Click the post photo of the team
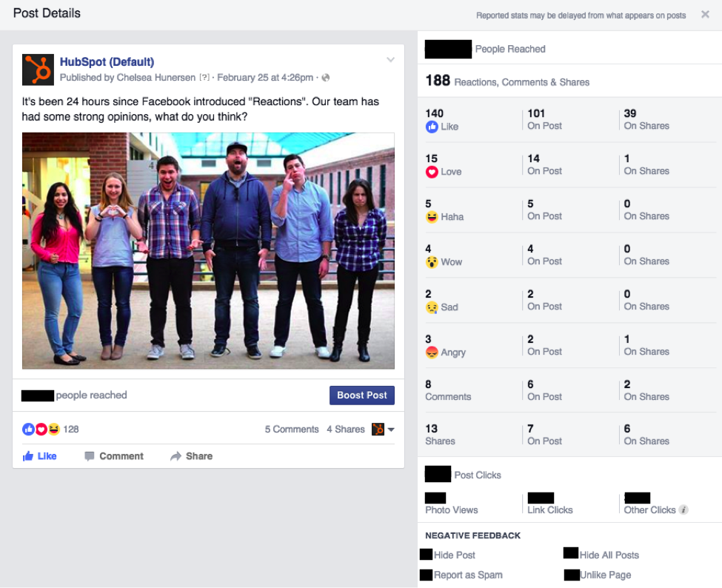722x588 pixels. click(x=208, y=250)
